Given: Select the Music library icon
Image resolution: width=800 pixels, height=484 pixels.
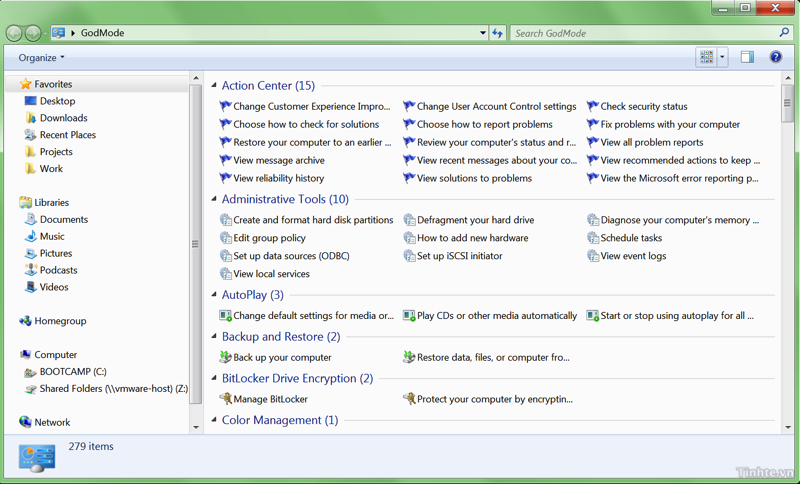Looking at the screenshot, I should pyautogui.click(x=31, y=236).
